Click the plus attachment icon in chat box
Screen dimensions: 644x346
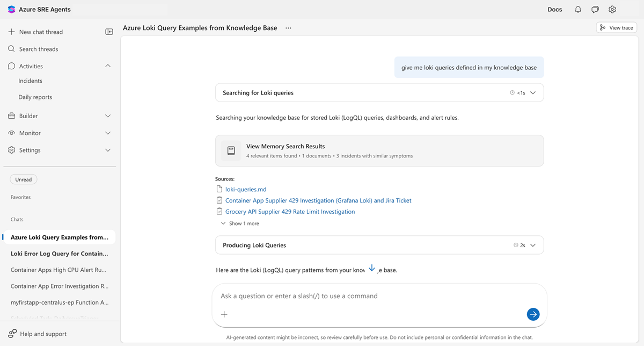coord(224,314)
